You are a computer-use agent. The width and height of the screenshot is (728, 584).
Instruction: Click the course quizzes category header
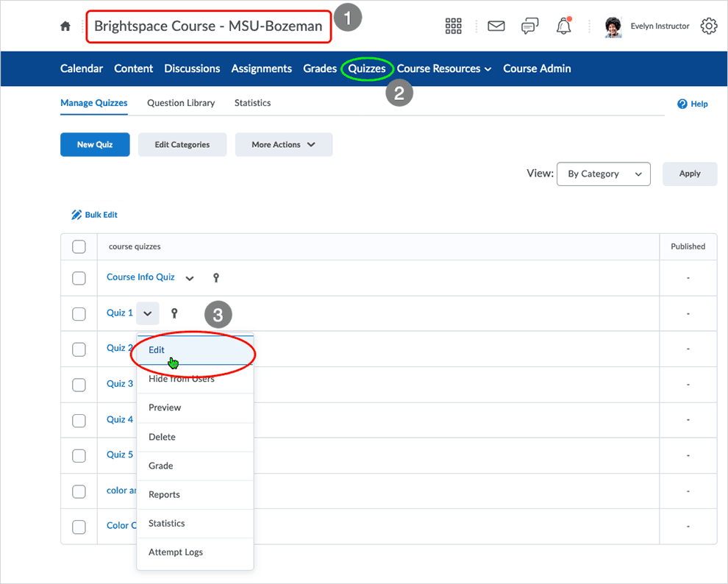[135, 246]
